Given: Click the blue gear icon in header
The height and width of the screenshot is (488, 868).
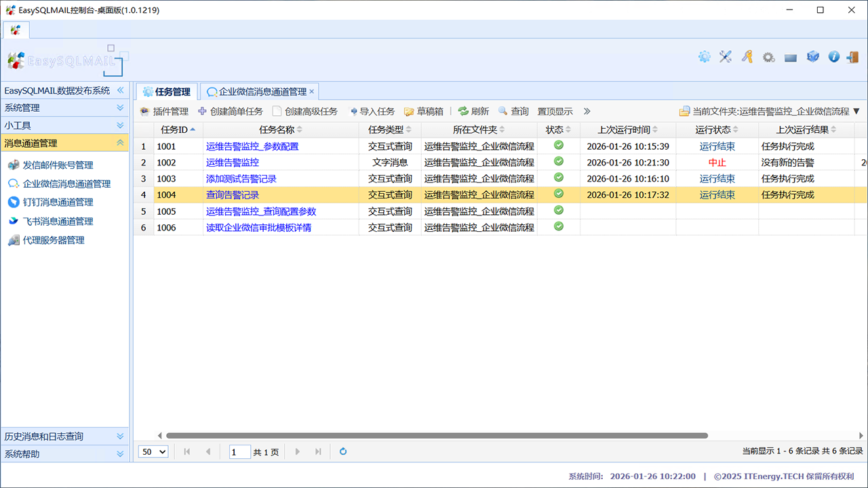Looking at the screenshot, I should 705,57.
